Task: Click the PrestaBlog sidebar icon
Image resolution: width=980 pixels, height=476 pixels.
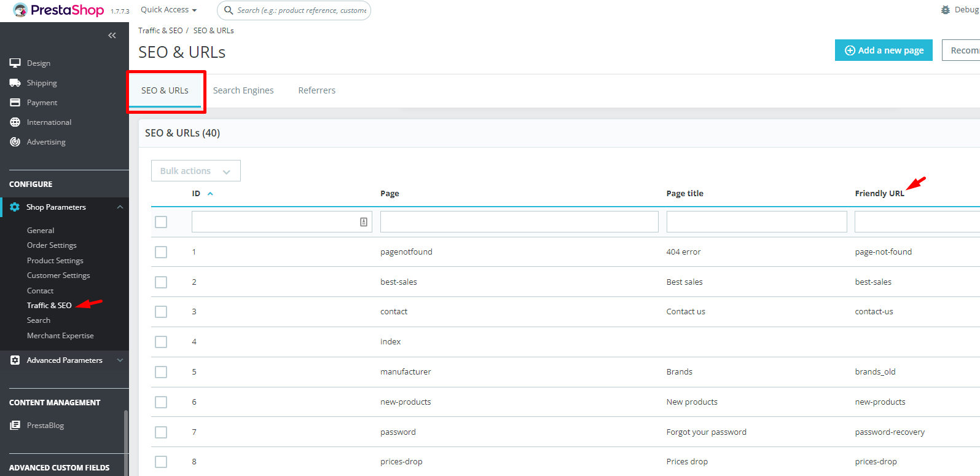Action: pyautogui.click(x=15, y=425)
